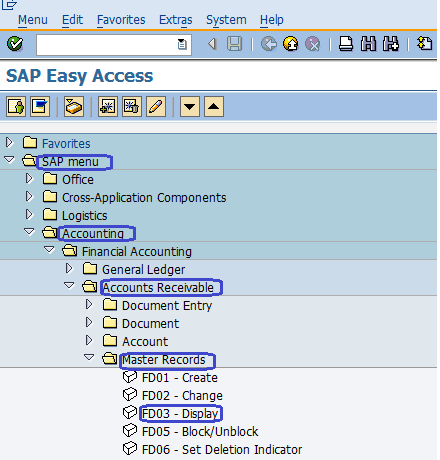Image resolution: width=440 pixels, height=460 pixels.
Task: Click the Create new session icon
Action: pos(424,44)
